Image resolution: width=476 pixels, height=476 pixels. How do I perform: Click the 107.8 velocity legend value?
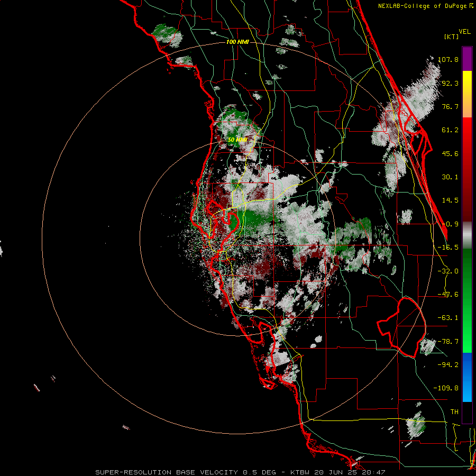(448, 59)
